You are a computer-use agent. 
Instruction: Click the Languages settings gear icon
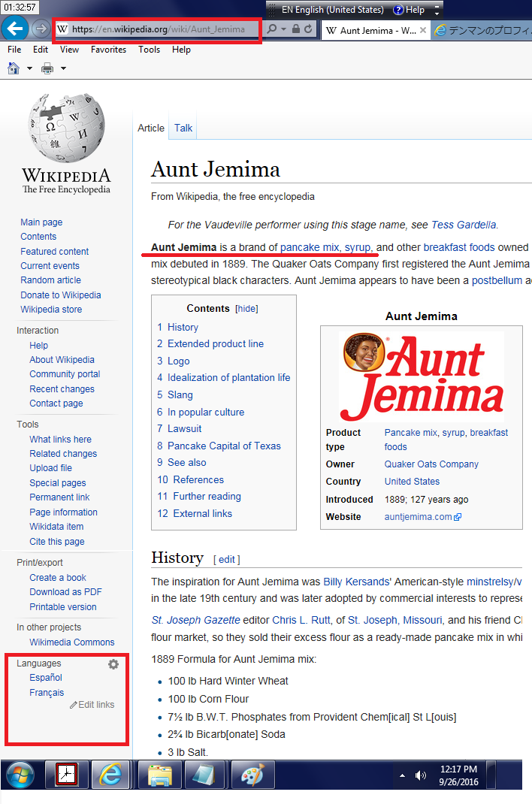tap(113, 664)
